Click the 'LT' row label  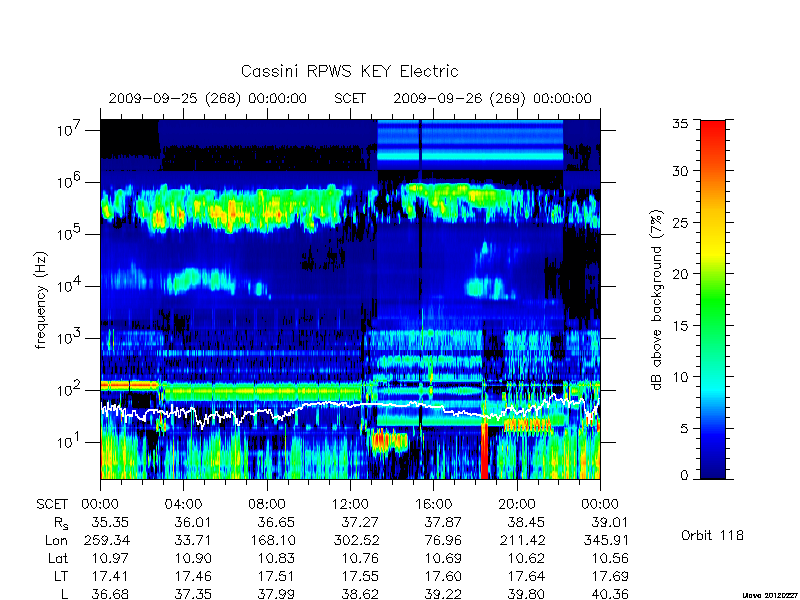(x=61, y=576)
